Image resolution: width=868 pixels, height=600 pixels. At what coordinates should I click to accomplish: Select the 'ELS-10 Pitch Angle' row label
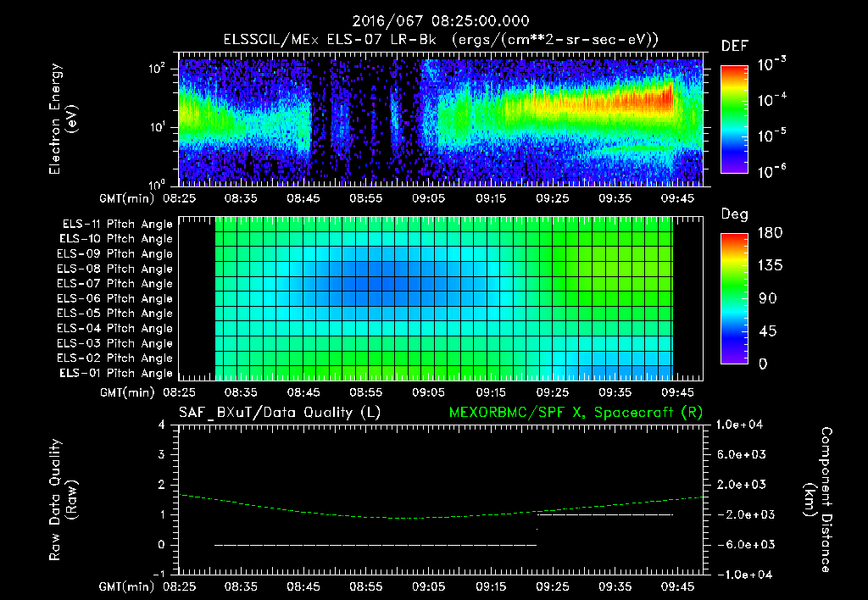(x=115, y=239)
